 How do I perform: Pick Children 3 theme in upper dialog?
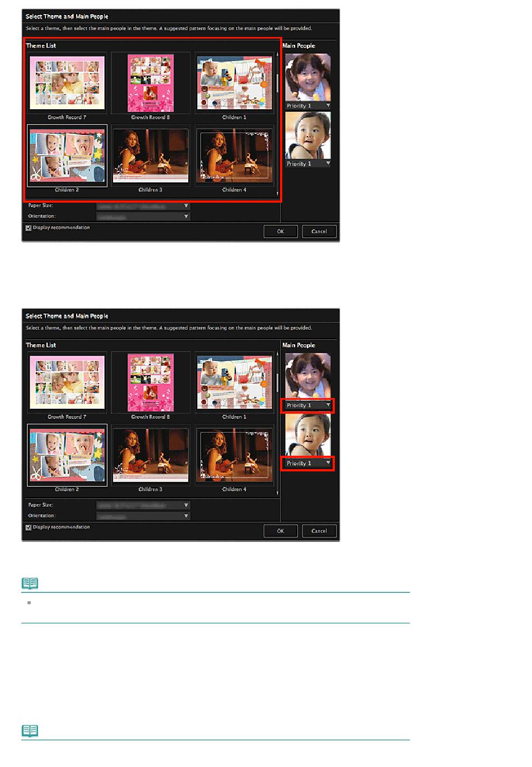point(150,156)
